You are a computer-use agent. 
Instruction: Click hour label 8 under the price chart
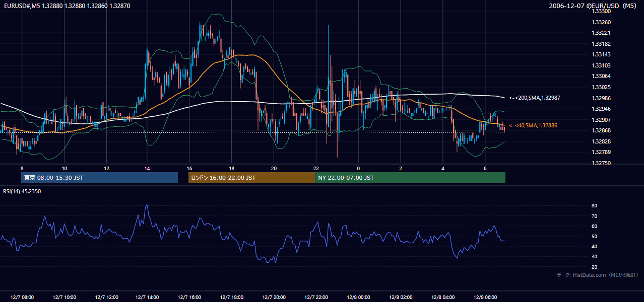point(22,168)
